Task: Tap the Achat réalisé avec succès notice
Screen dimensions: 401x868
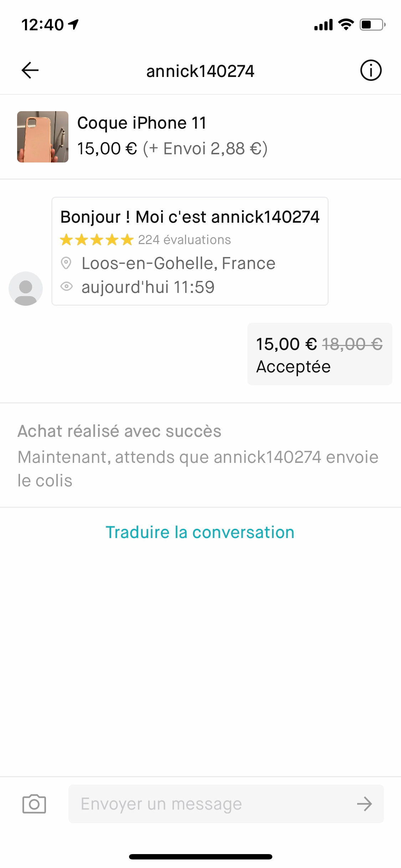Action: pos(119,431)
